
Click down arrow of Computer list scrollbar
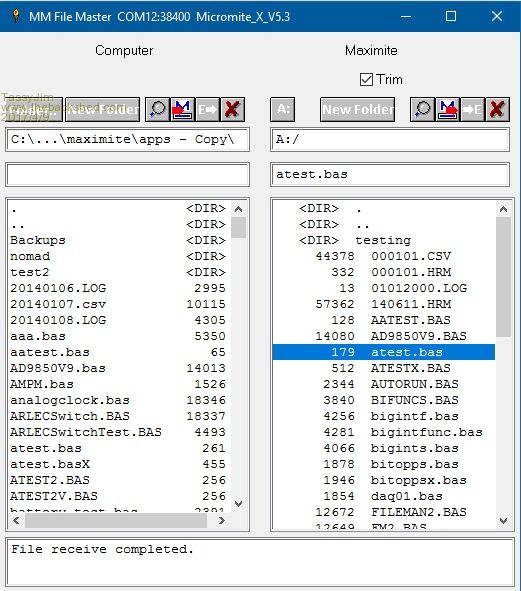point(238,504)
